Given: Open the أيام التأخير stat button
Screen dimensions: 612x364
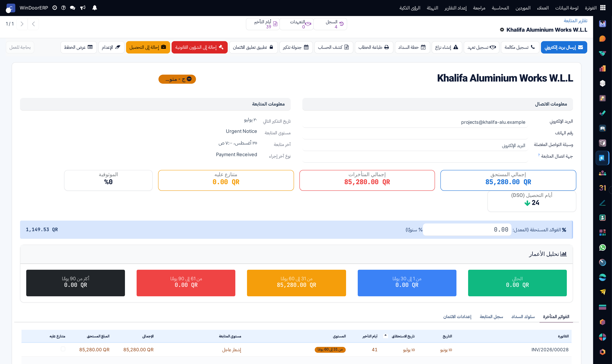Looking at the screenshot, I should tap(263, 24).
